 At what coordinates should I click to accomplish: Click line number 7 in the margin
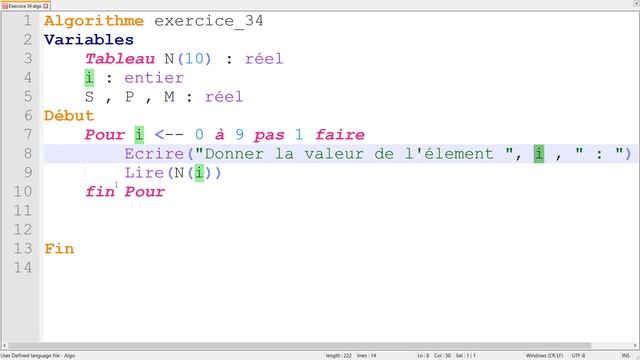(27, 135)
